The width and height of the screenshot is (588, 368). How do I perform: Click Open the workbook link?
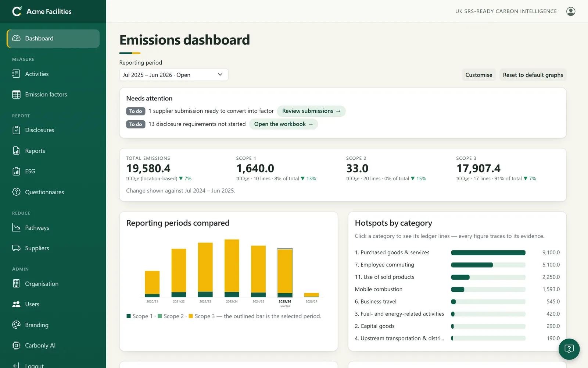[283, 124]
